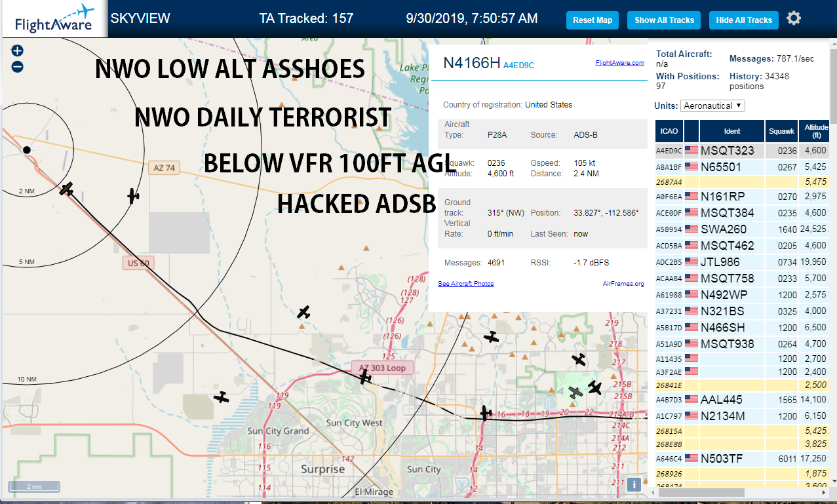This screenshot has width=837, height=504.
Task: Zoom in on the map
Action: point(17,51)
